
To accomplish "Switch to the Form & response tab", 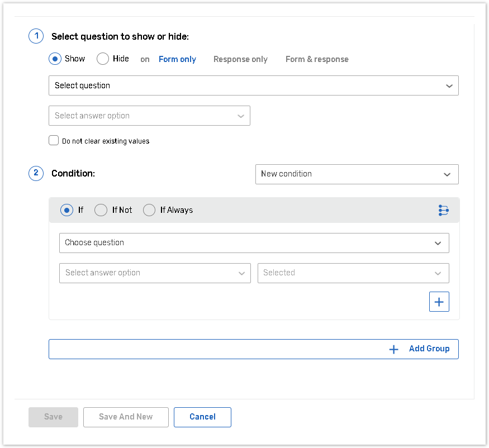I will [317, 59].
